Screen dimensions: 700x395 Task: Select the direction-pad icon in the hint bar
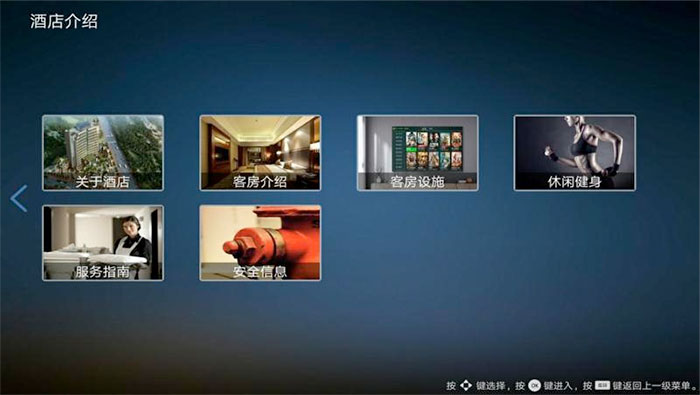466,385
